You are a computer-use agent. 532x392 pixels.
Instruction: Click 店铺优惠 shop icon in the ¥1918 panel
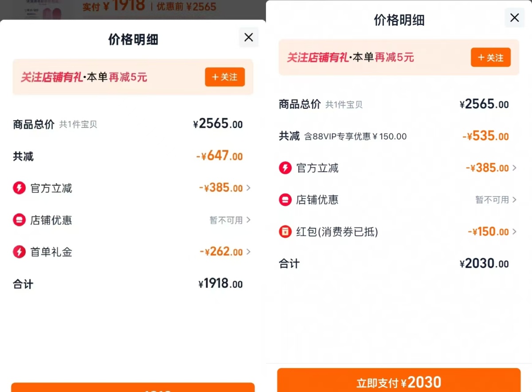[19, 220]
